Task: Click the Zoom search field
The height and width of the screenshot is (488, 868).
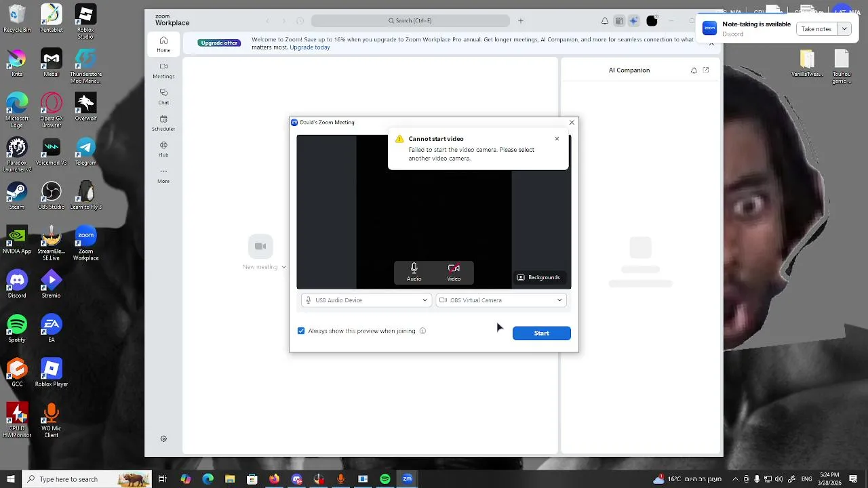Action: (410, 21)
